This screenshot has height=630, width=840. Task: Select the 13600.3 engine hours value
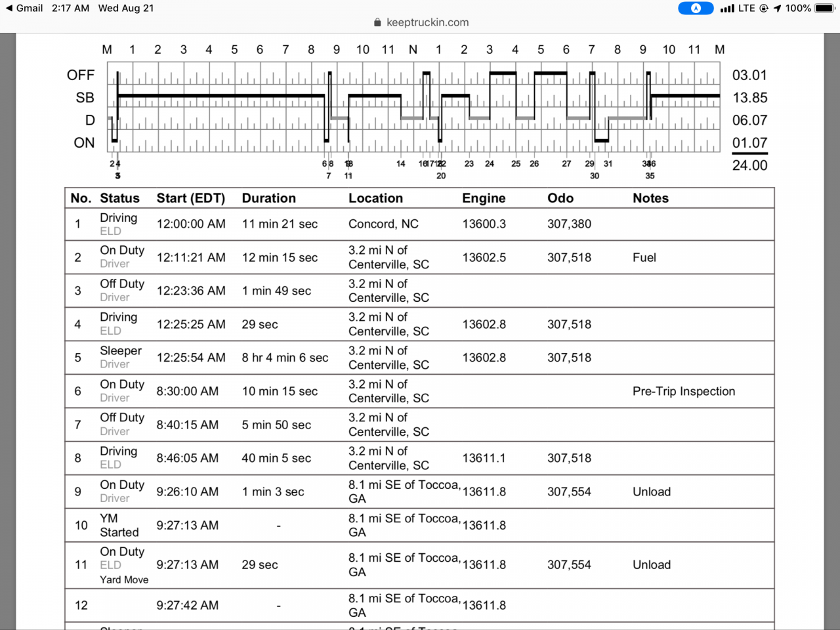(x=484, y=224)
